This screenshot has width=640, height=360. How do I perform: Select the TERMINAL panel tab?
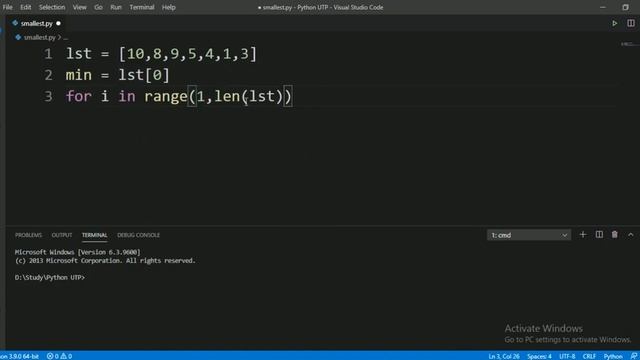click(x=94, y=235)
